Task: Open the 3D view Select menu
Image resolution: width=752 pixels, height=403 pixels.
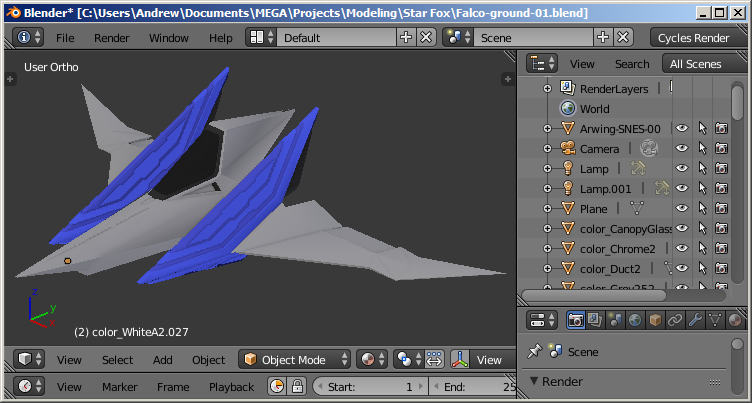Action: [118, 360]
